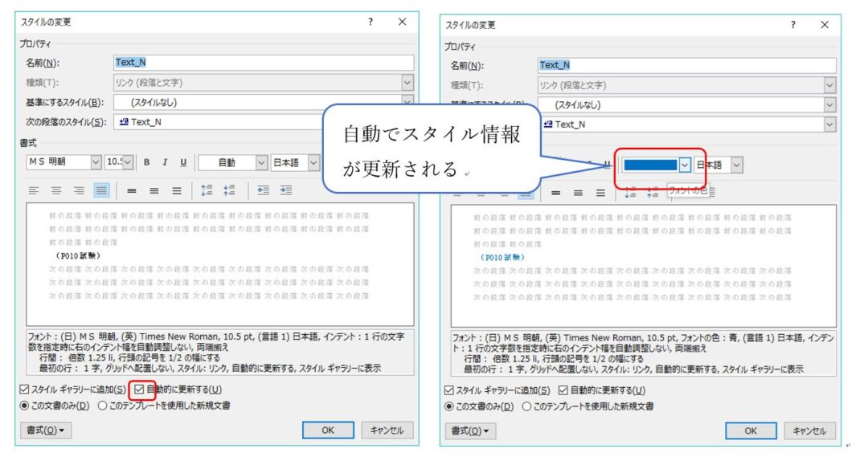Open the 10.5 font size dropdown in the left dialog
This screenshot has width=868, height=465.
pos(128,162)
